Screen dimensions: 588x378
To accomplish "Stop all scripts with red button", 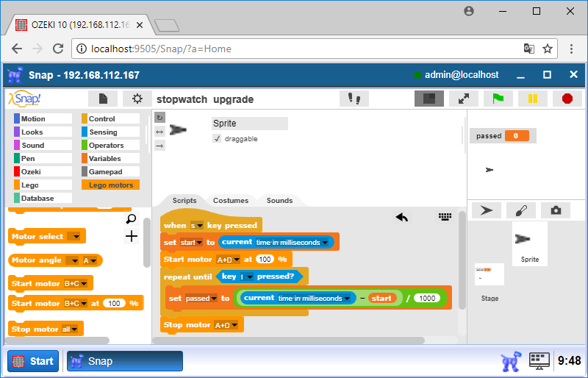I will click(567, 99).
